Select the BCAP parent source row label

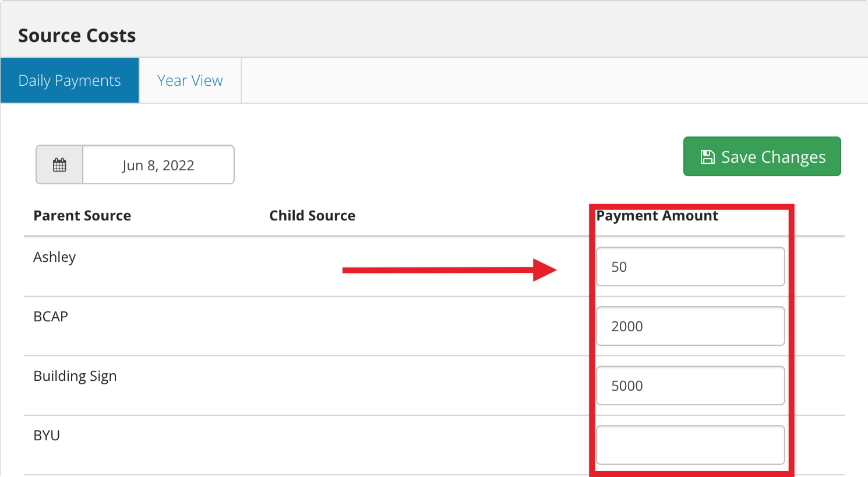pyautogui.click(x=51, y=317)
